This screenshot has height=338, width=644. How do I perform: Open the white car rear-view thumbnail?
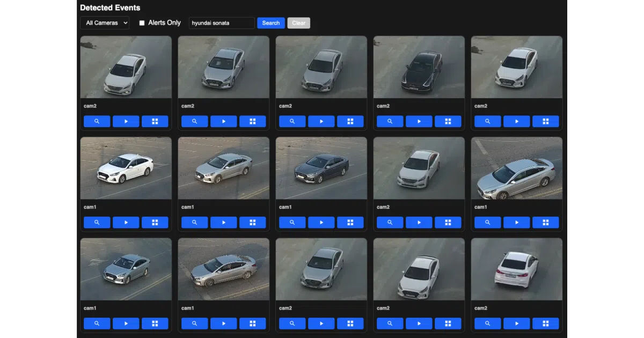[517, 269]
